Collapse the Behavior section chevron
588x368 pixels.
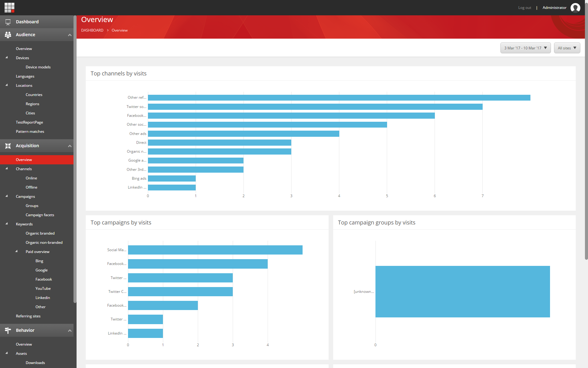click(x=70, y=331)
